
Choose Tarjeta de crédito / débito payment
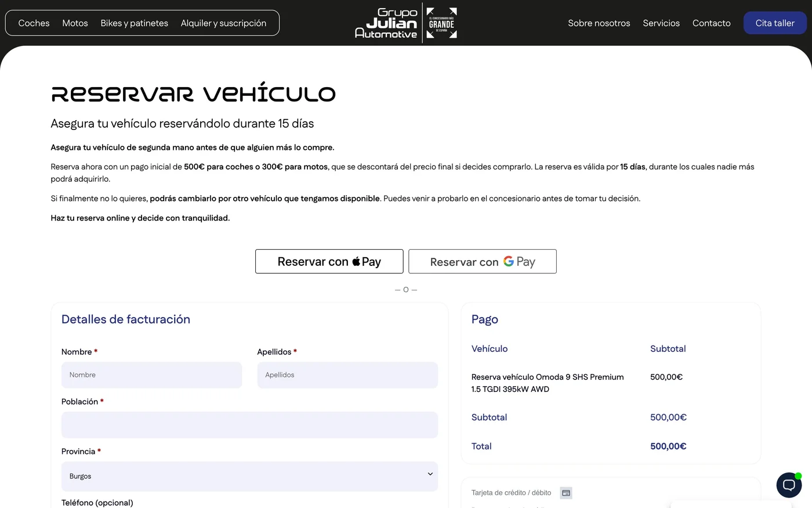pyautogui.click(x=511, y=493)
